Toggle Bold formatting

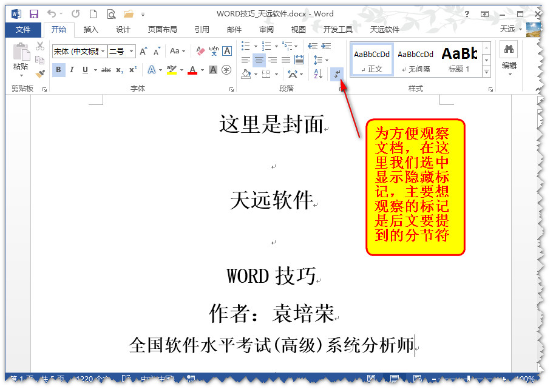58,70
